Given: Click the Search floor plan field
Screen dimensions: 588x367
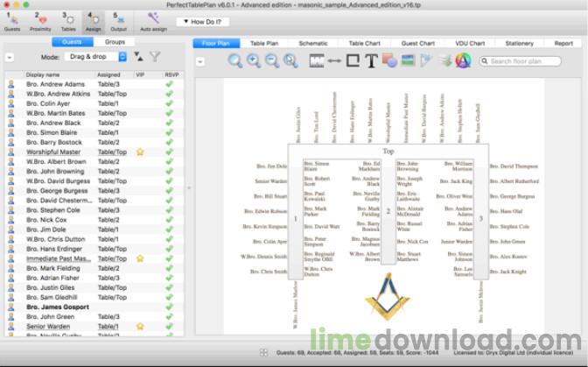Looking at the screenshot, I should 520,61.
